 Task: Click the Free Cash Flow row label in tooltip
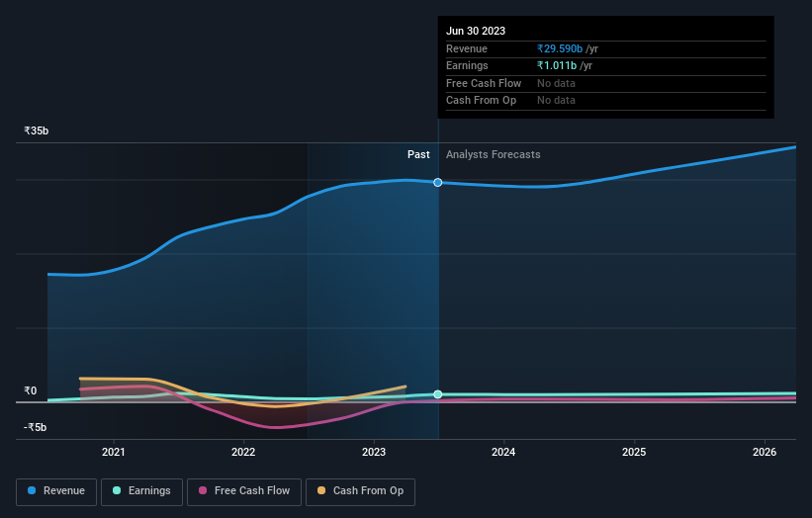[x=484, y=83]
